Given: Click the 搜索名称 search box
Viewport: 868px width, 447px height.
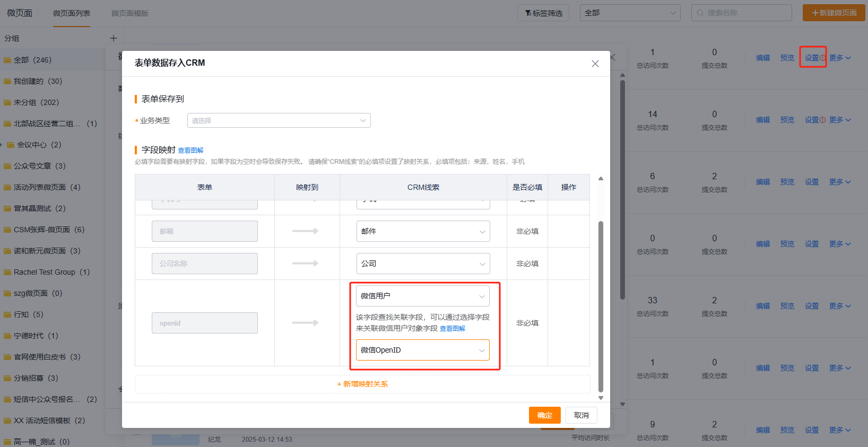Looking at the screenshot, I should coord(742,13).
